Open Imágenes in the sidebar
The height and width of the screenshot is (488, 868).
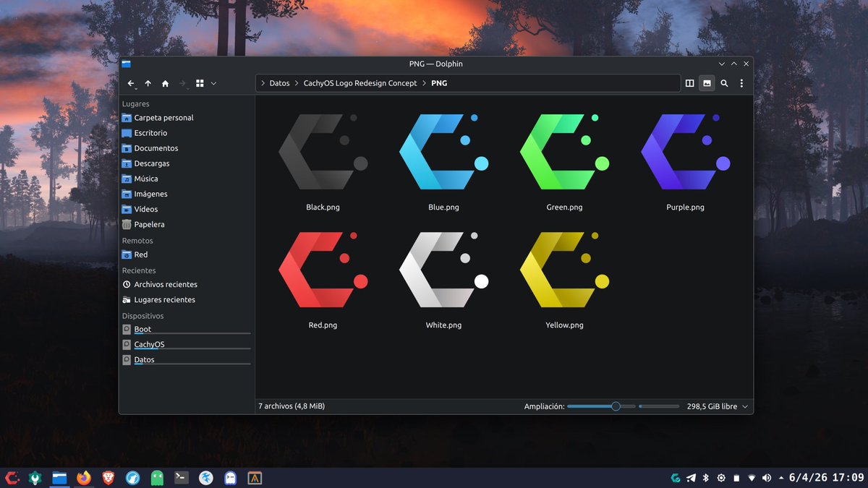[187, 194]
